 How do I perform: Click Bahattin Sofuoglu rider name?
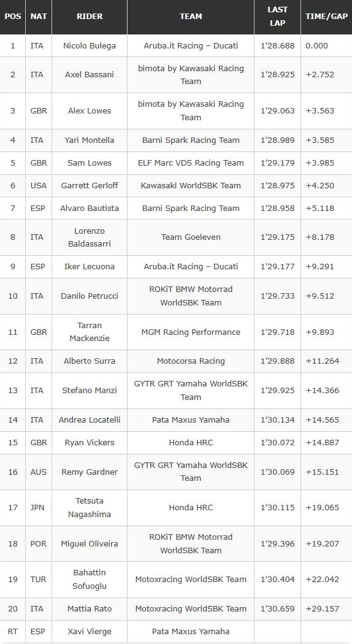[x=90, y=579]
